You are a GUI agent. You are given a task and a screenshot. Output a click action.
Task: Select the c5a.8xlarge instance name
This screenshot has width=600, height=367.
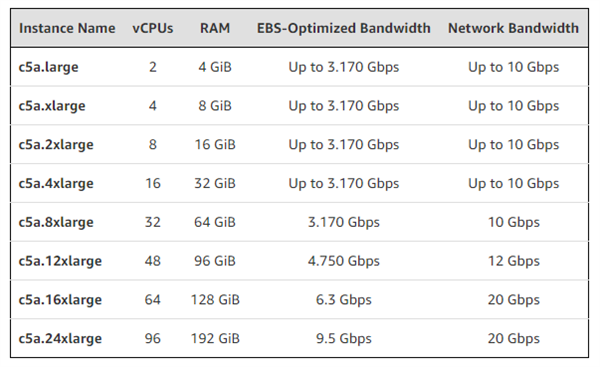(x=56, y=222)
